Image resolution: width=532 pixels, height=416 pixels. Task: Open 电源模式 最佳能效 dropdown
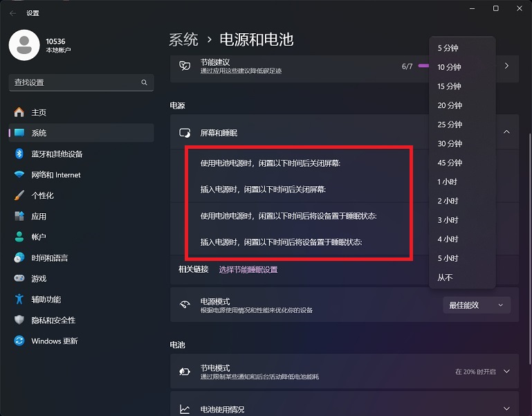[477, 305]
